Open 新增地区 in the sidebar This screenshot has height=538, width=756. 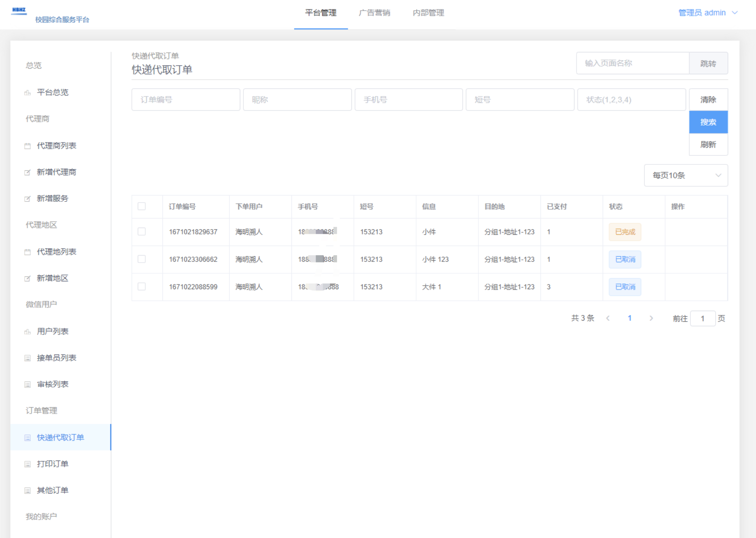[61, 278]
